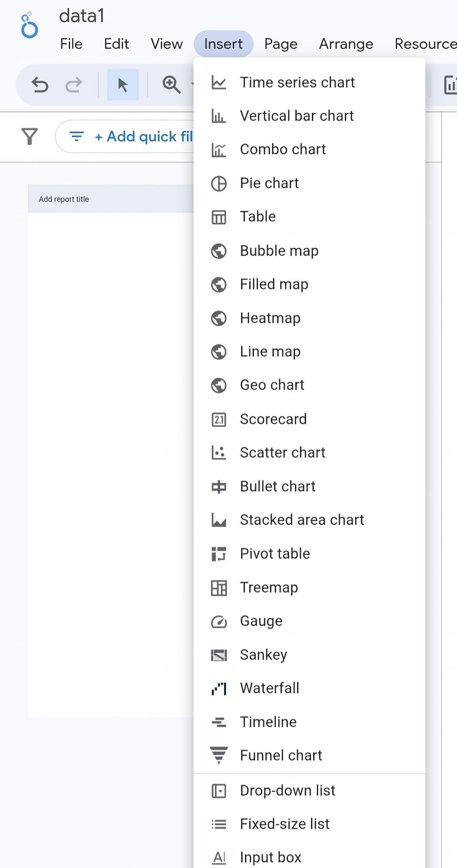Open the filter funnel icon
This screenshot has width=457, height=868.
point(30,136)
